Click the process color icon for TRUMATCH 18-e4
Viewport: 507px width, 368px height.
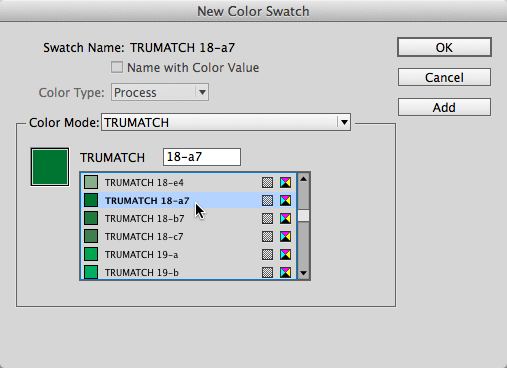pyautogui.click(x=267, y=182)
